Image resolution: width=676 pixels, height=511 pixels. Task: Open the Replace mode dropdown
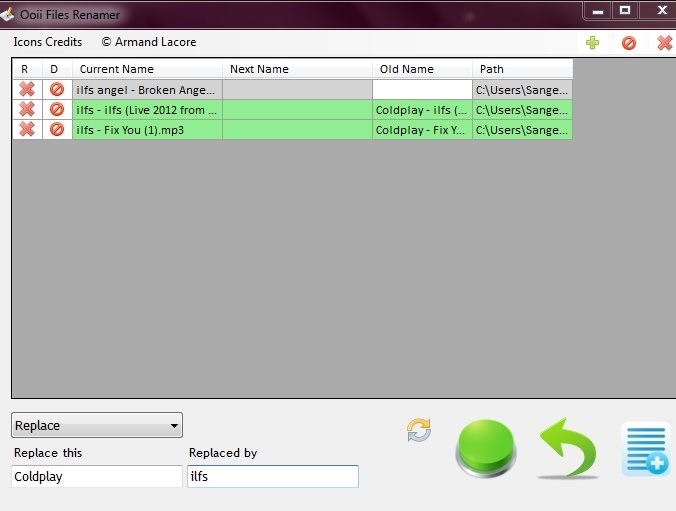tap(97, 425)
